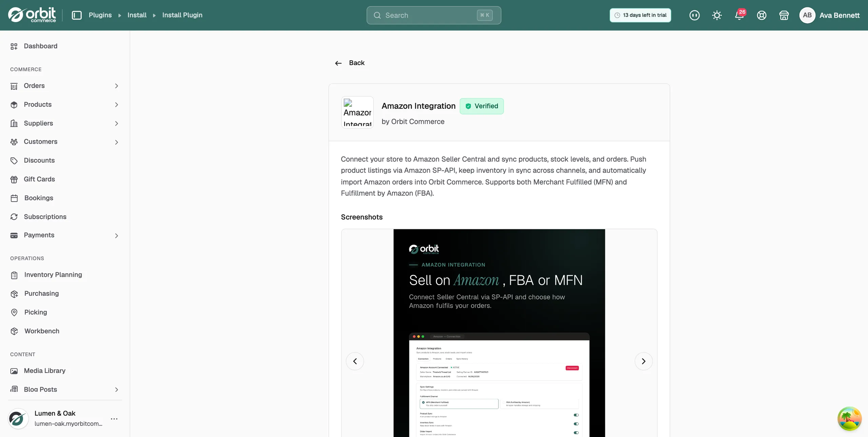Click the Dashboard grid icon
The image size is (868, 437).
[14, 46]
